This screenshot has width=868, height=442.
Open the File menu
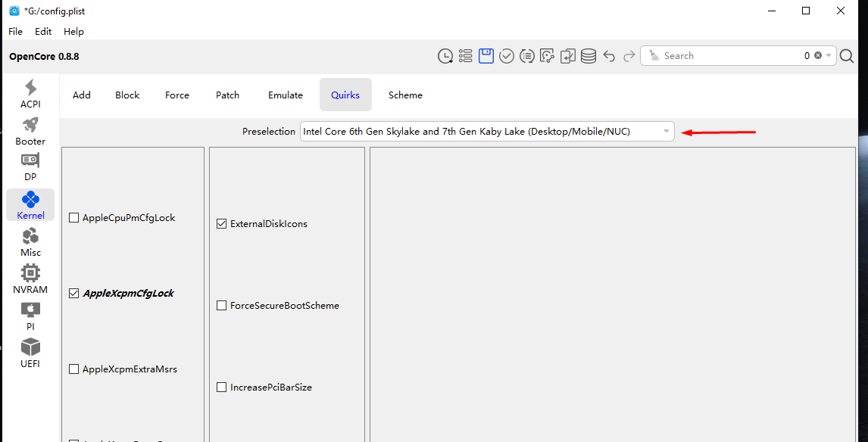coord(15,32)
